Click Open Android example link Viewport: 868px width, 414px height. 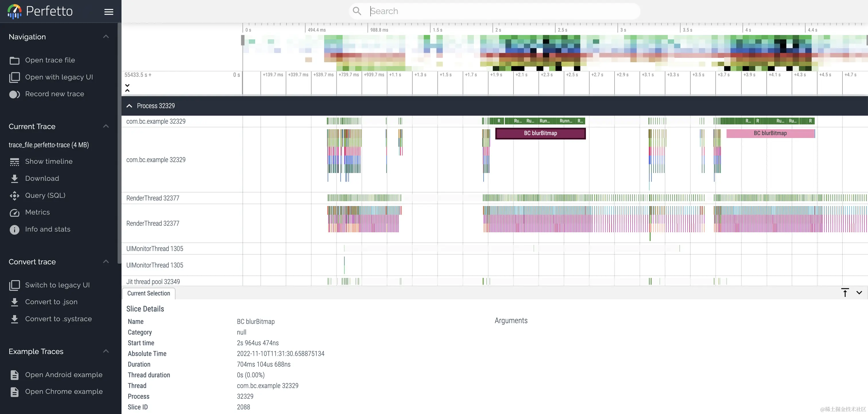[63, 375]
